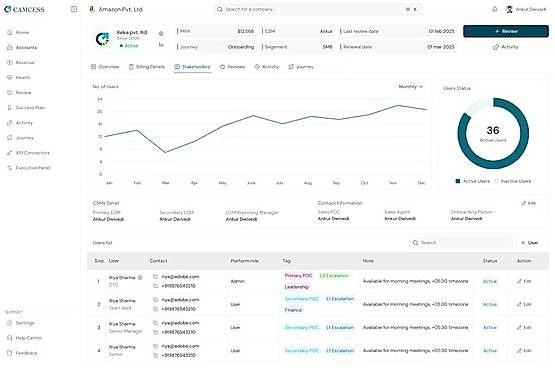Switch to the Overview tab

pyautogui.click(x=105, y=67)
